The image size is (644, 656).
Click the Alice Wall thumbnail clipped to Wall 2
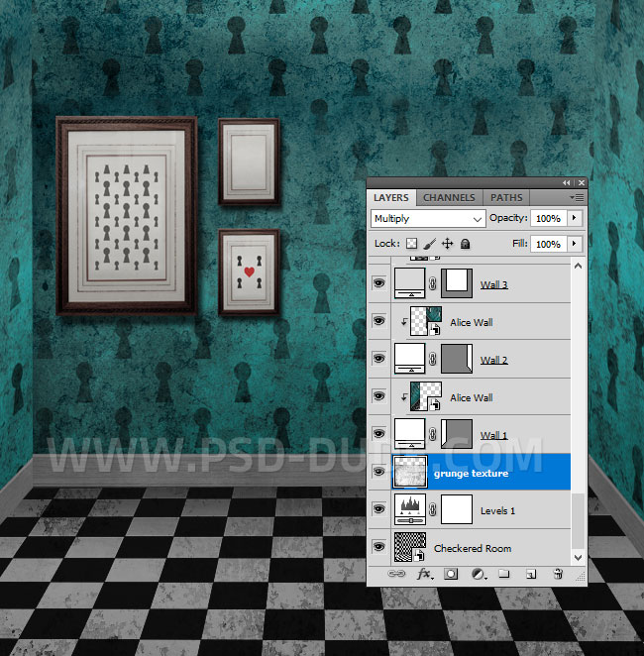[426, 396]
